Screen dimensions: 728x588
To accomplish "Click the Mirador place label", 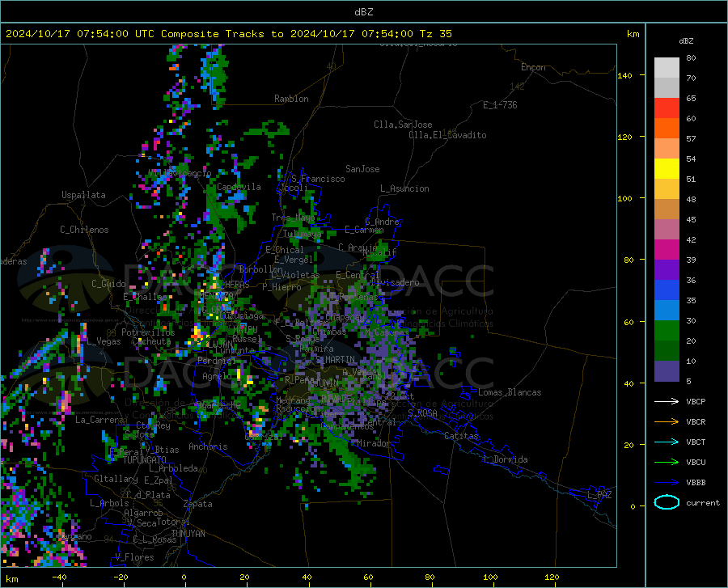I will tap(374, 443).
